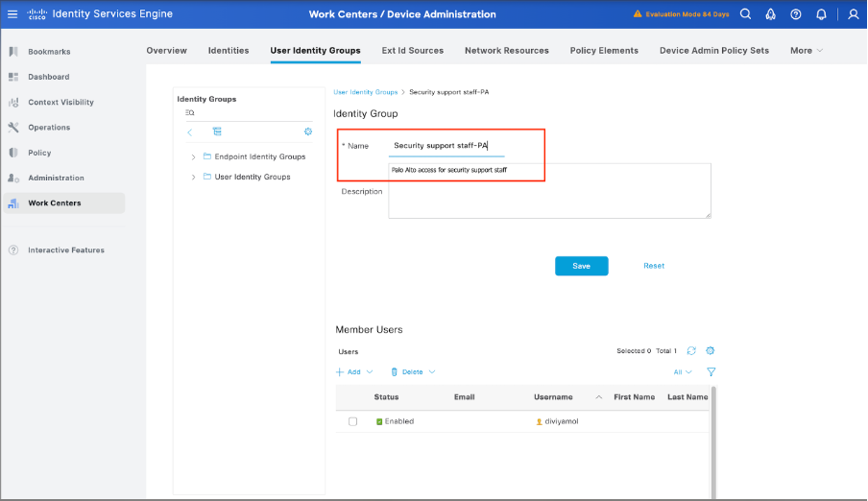The image size is (868, 501).
Task: Click into the Description text area
Action: pyautogui.click(x=549, y=191)
